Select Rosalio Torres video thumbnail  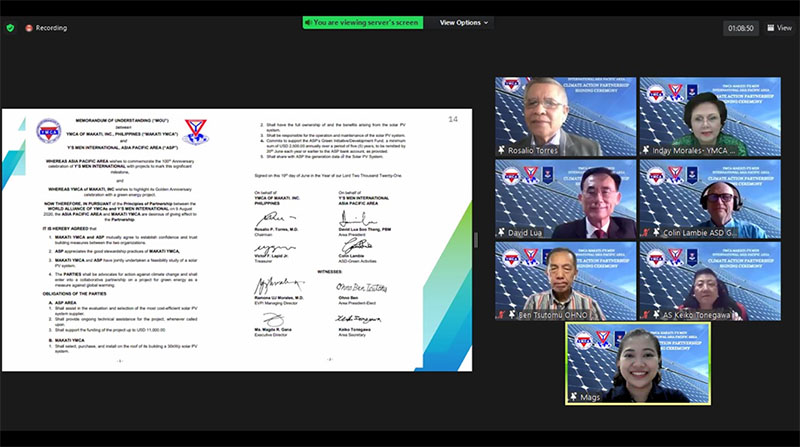click(x=565, y=116)
